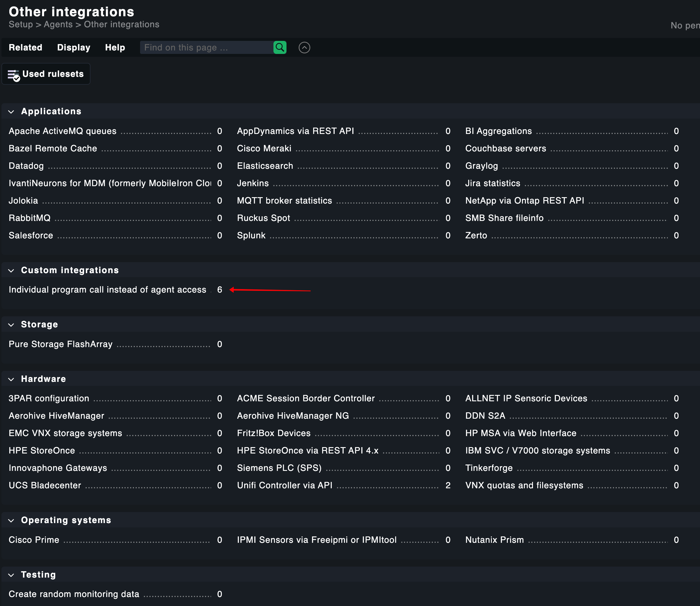Collapse the Applications section
The image size is (700, 606).
tap(11, 112)
